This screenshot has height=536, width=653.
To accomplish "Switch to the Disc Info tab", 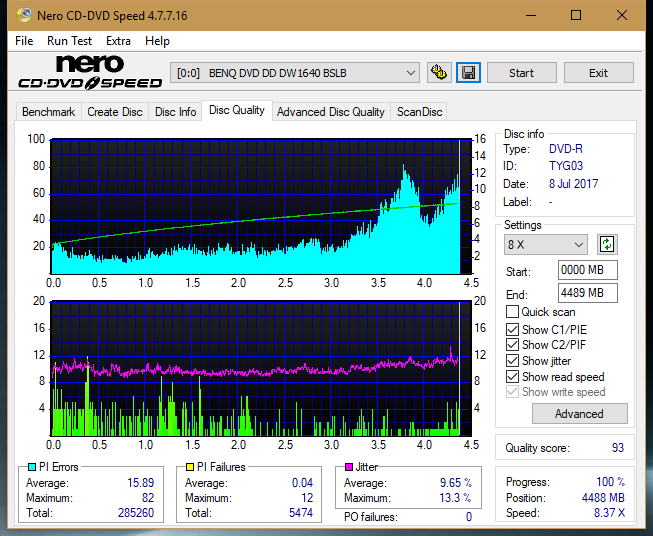I will pos(175,112).
